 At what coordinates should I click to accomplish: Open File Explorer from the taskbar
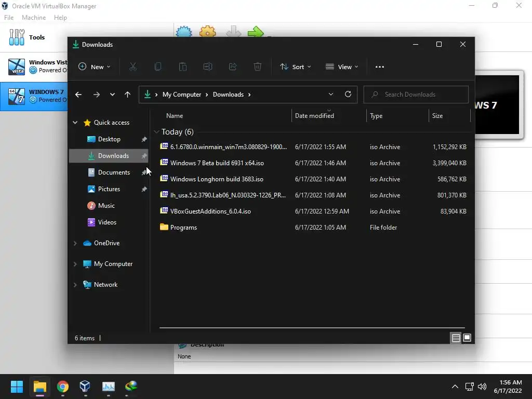(39, 387)
